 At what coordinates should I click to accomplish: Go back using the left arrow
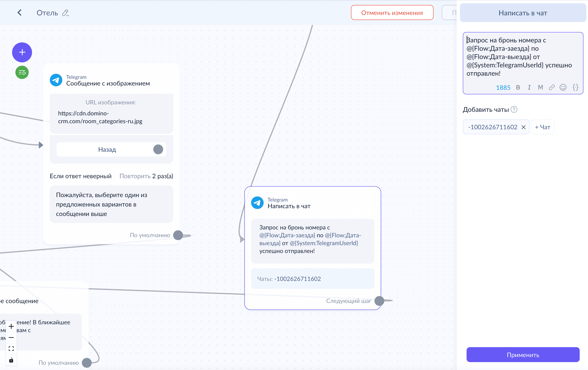coord(20,13)
